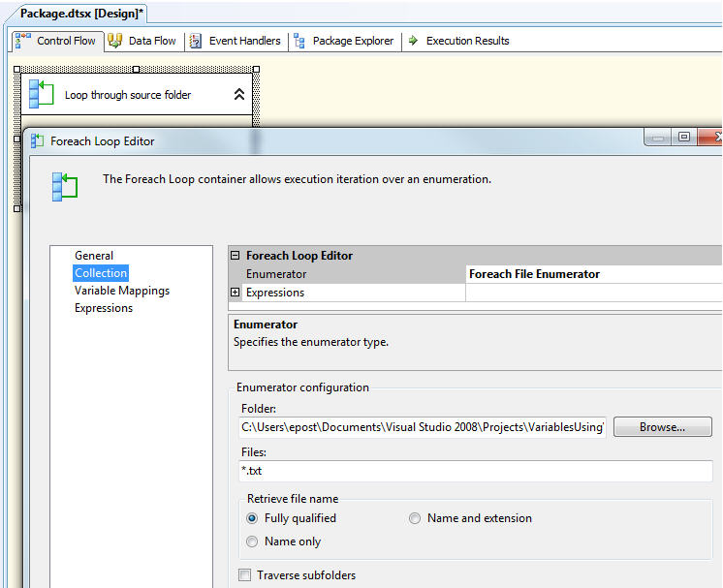Enable the Traverse subfolders checkbox
The image size is (723, 588).
(x=244, y=575)
